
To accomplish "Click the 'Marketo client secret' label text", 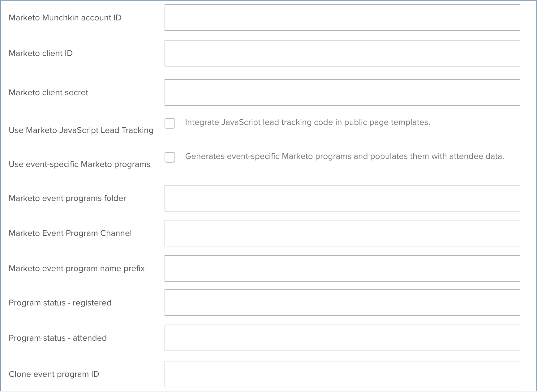I will point(48,93).
